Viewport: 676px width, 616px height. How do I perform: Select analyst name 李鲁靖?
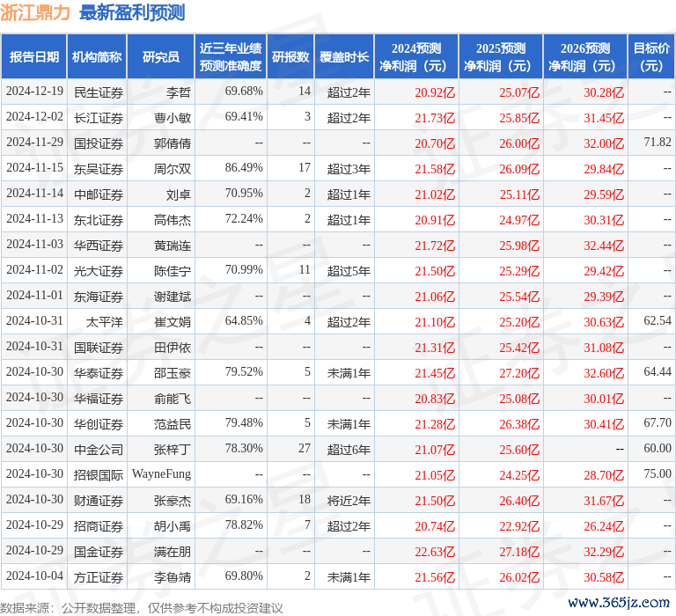coord(173,577)
